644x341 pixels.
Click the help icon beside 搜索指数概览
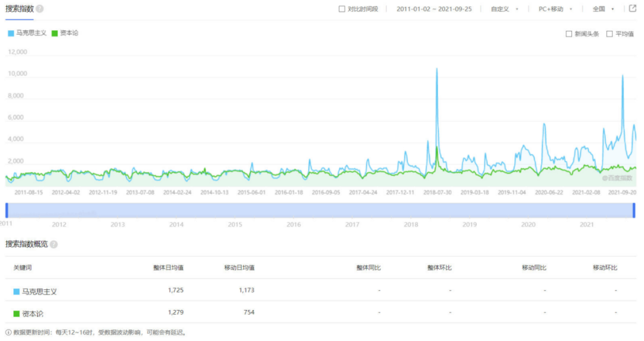54,244
